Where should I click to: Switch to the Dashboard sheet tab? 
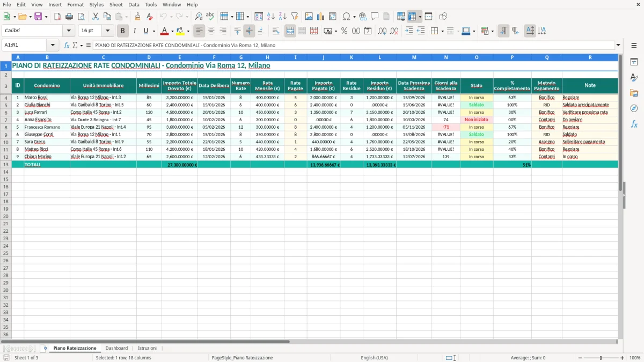[116, 348]
